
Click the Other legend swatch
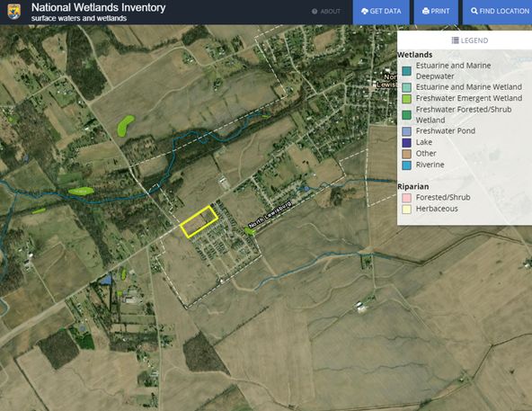[x=406, y=154]
